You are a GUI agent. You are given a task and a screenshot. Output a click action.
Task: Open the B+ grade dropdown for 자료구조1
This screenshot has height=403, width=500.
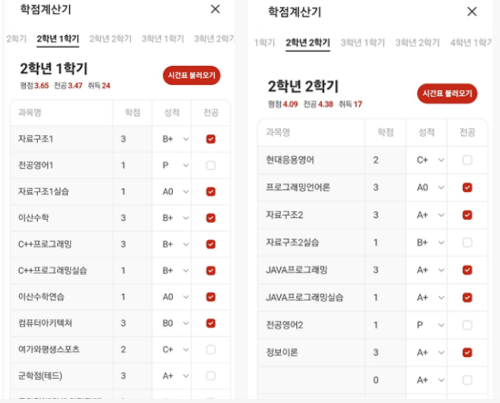(172, 139)
